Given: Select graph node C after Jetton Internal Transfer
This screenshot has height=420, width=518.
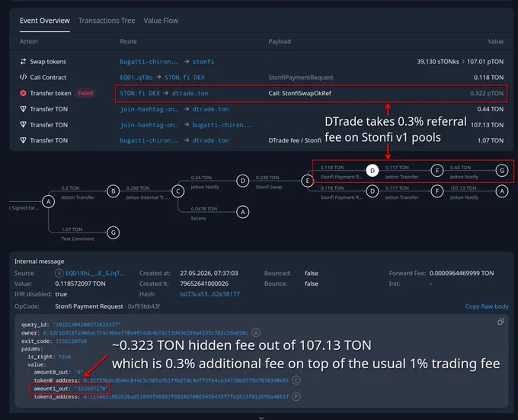Looking at the screenshot, I should pyautogui.click(x=178, y=191).
